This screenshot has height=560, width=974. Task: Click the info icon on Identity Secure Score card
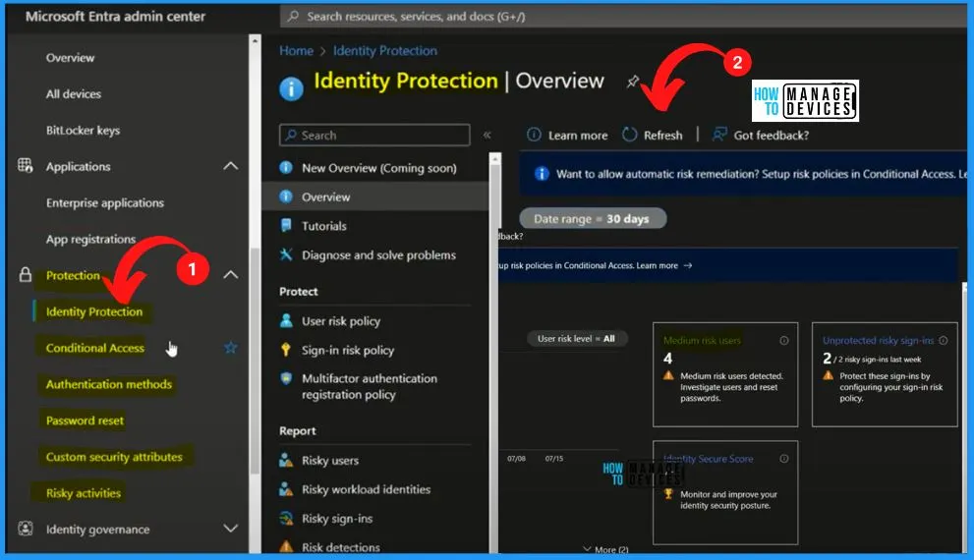click(784, 459)
